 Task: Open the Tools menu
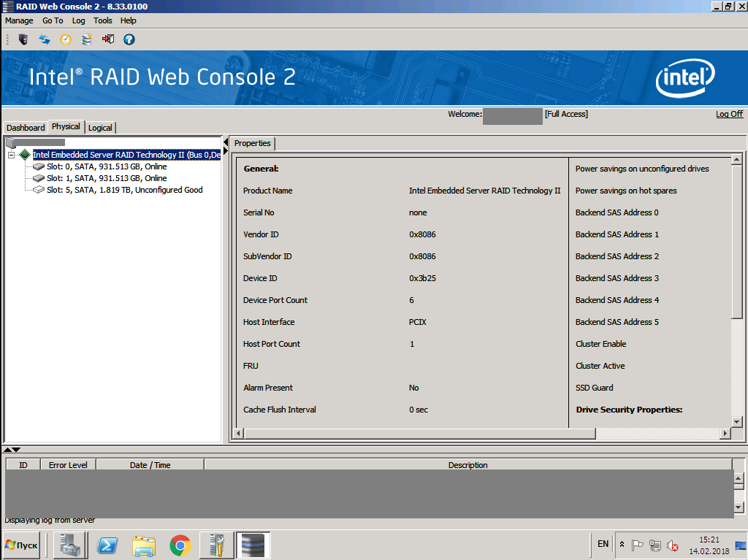pos(102,20)
